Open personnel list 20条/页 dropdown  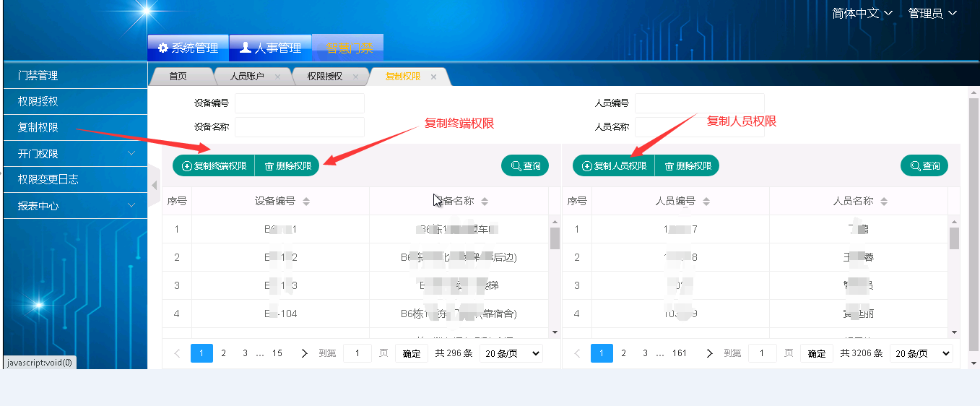click(x=921, y=353)
